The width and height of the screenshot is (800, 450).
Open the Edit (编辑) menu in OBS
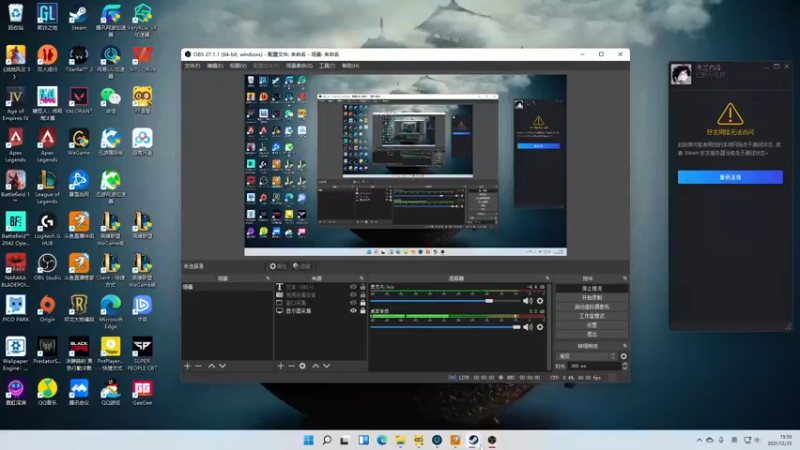(x=215, y=66)
